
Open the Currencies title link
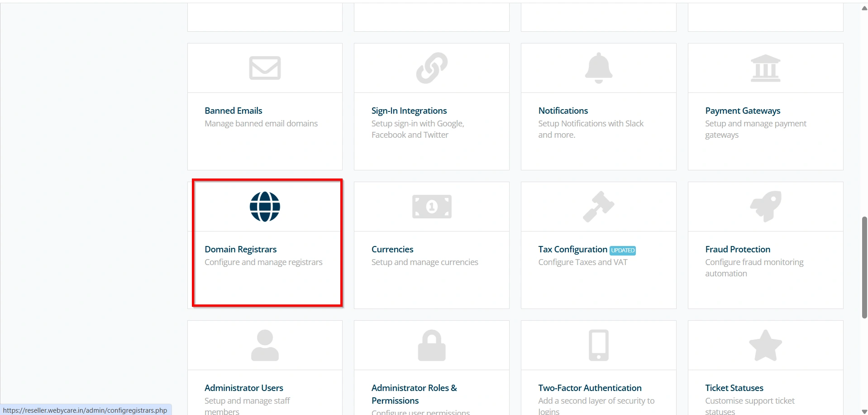pyautogui.click(x=392, y=249)
